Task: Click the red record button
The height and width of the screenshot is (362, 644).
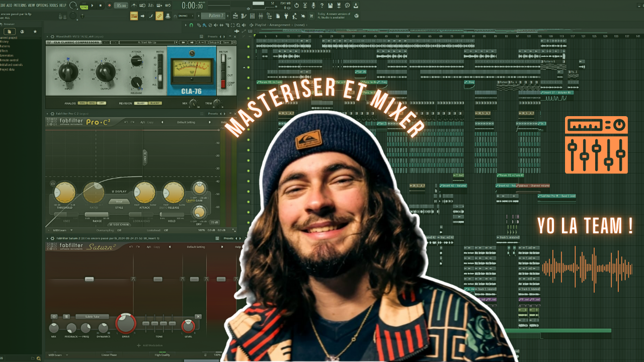Action: pos(109,6)
